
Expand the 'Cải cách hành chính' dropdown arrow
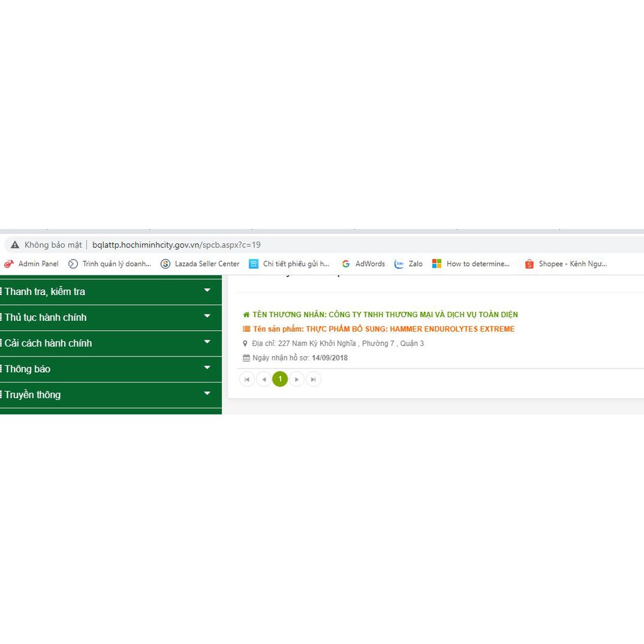click(207, 342)
